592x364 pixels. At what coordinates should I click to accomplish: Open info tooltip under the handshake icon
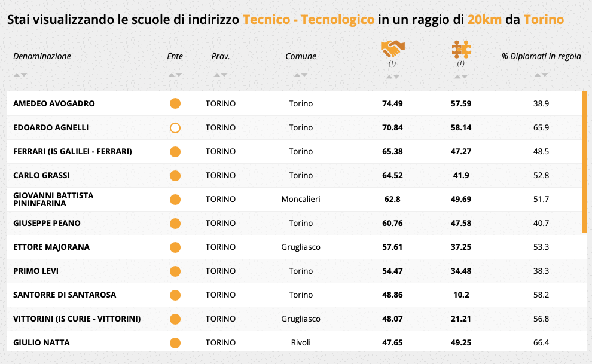393,63
